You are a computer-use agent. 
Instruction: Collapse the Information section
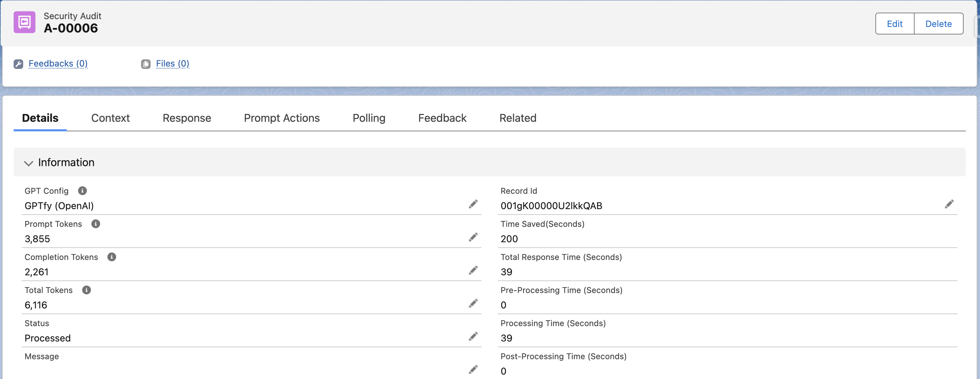click(29, 163)
